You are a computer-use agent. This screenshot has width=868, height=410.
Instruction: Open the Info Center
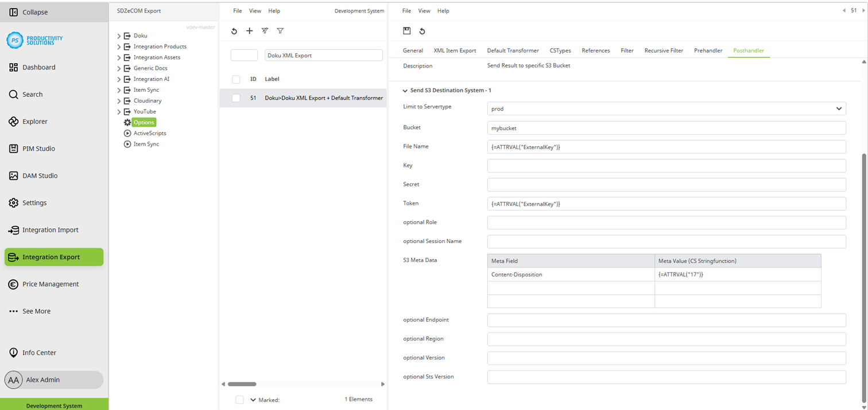(39, 353)
